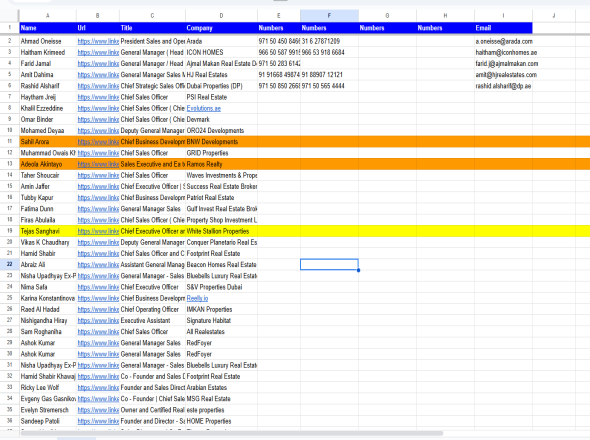Viewport: 590px width, 440px height.
Task: Select the '971 50 565 4444' number cell
Action: click(329, 86)
